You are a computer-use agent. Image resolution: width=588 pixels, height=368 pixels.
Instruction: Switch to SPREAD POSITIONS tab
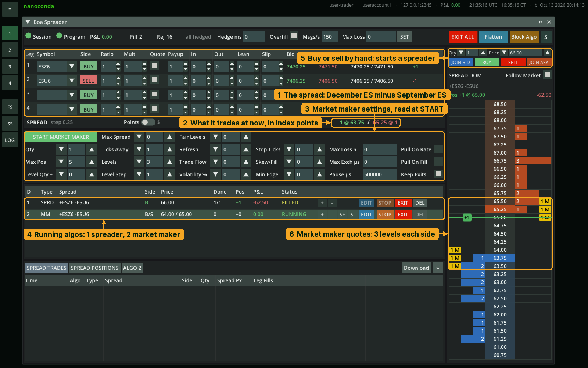point(95,268)
